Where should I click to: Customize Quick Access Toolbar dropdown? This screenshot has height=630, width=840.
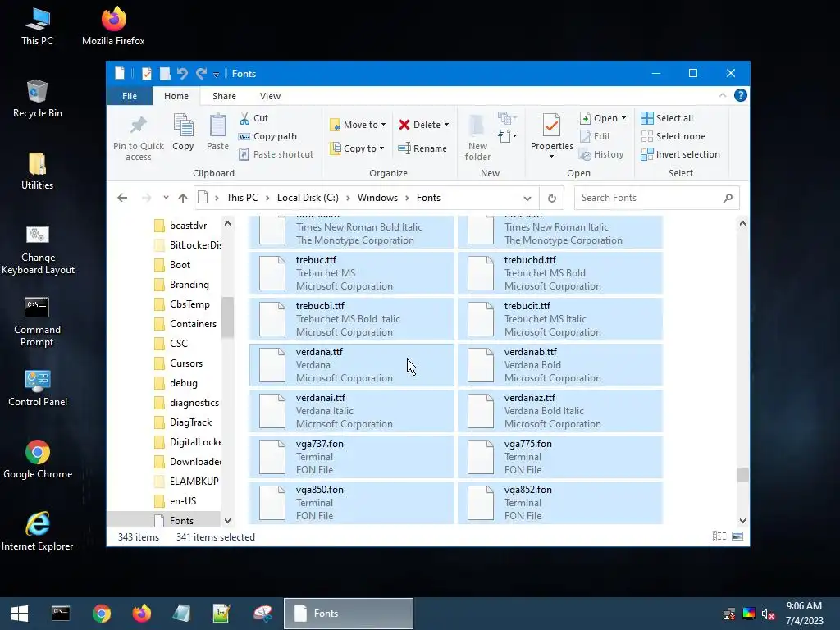(216, 75)
